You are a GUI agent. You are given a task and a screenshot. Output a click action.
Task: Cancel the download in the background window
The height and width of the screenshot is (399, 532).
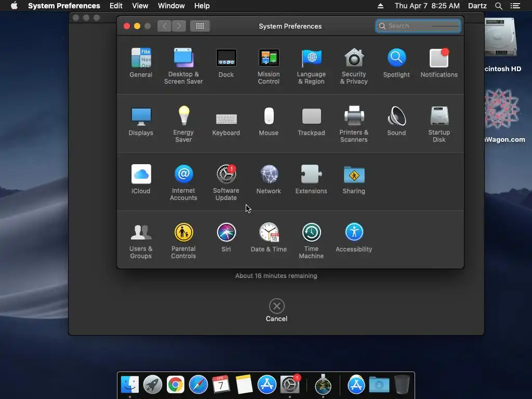point(276,310)
